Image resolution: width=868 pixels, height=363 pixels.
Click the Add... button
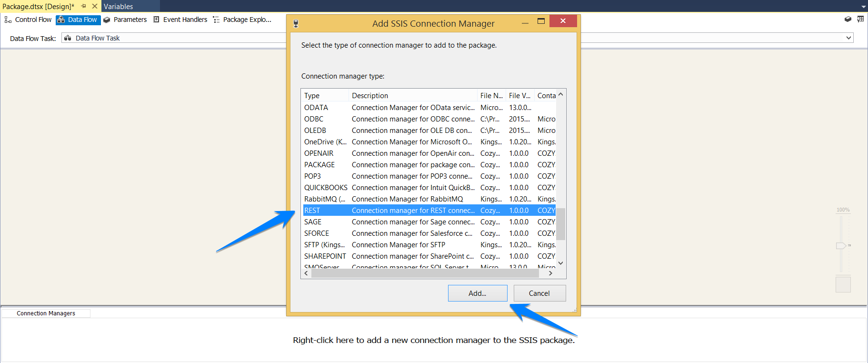[478, 293]
